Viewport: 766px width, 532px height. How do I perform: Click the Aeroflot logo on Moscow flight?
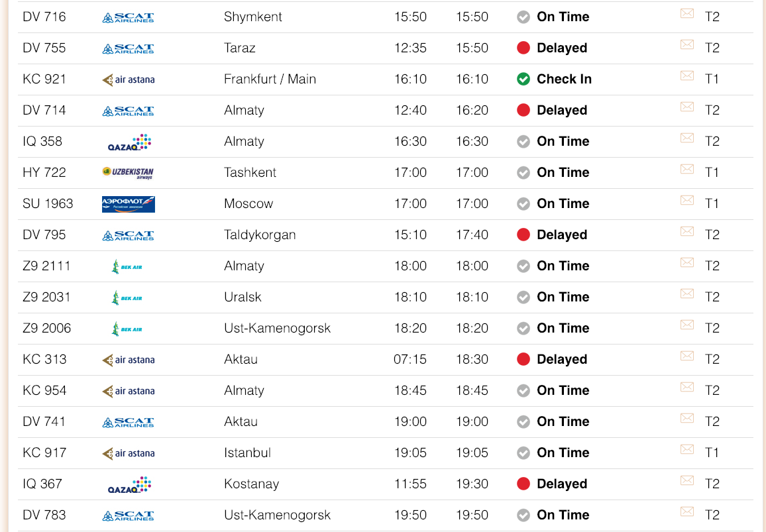(x=129, y=203)
